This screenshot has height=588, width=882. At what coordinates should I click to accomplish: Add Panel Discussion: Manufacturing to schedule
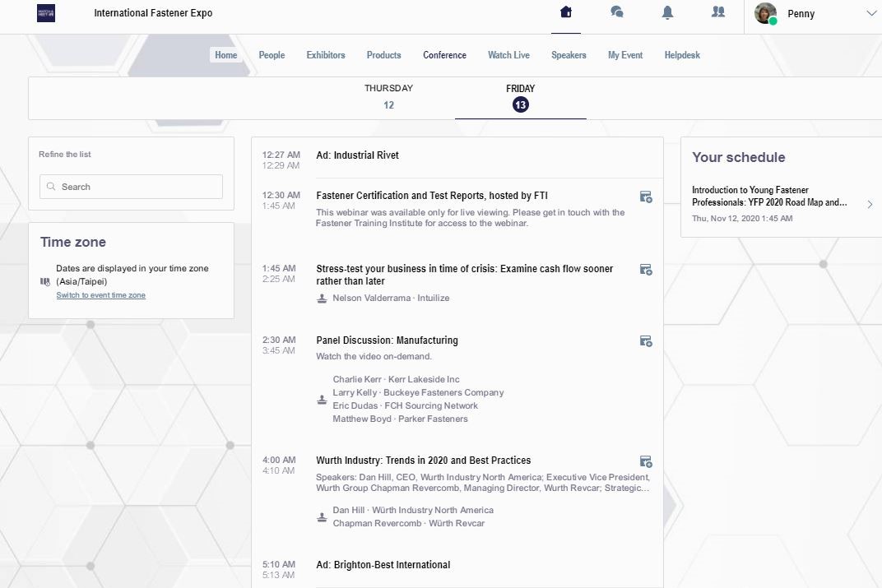646,341
